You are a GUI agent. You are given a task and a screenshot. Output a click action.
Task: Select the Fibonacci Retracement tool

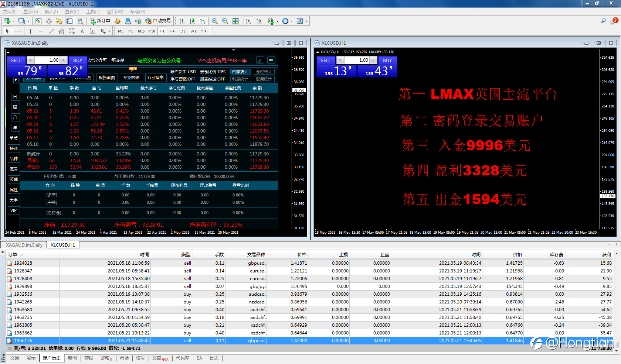click(x=72, y=31)
